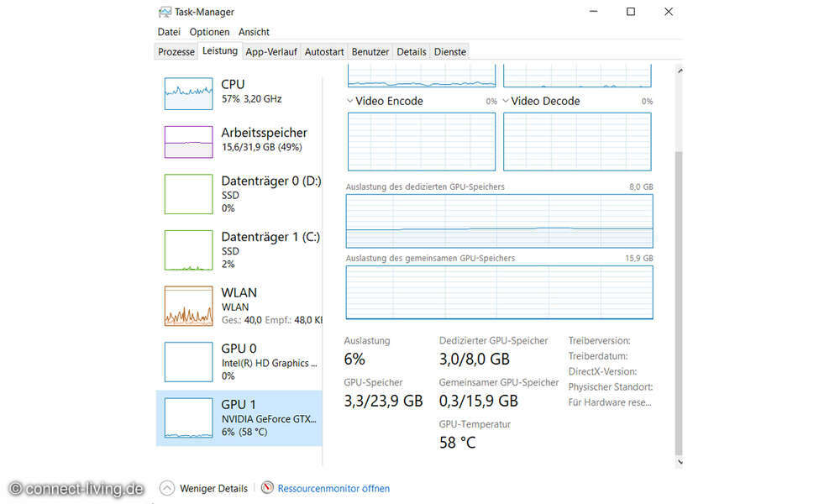
Task: Open the Optionen menu
Action: tap(209, 32)
